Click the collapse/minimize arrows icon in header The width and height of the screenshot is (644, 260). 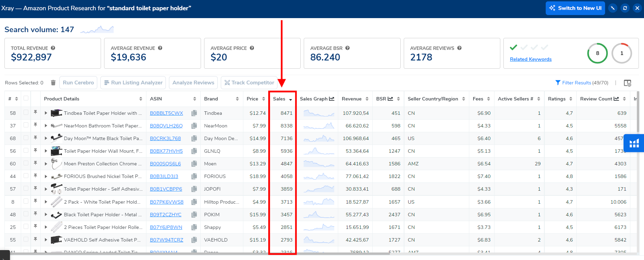point(613,8)
